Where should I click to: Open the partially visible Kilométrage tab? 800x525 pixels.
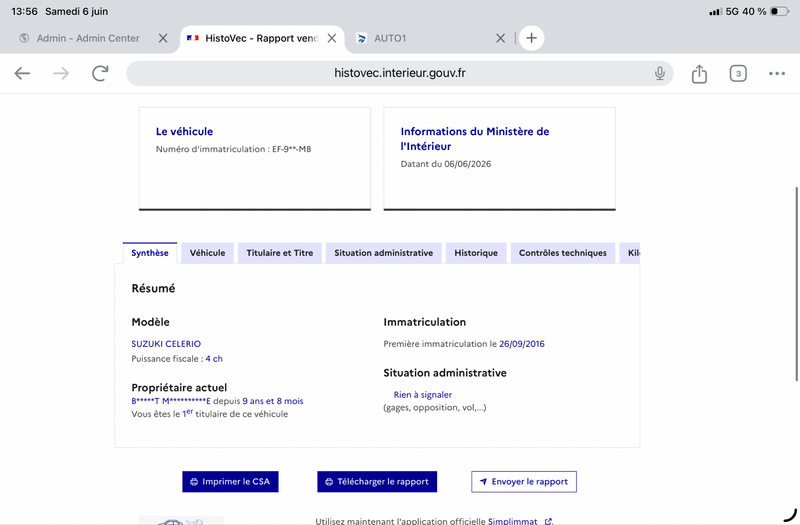click(631, 253)
